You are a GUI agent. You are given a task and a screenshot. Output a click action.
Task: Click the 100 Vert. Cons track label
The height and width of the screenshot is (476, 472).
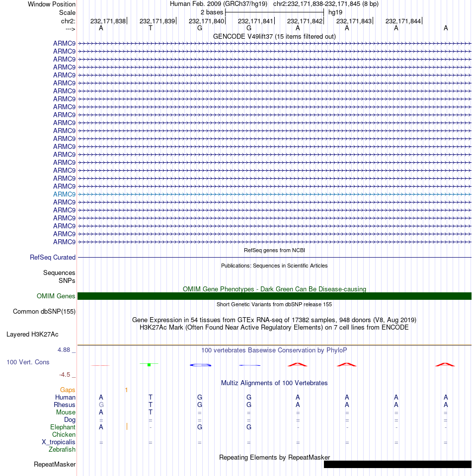coord(28,362)
